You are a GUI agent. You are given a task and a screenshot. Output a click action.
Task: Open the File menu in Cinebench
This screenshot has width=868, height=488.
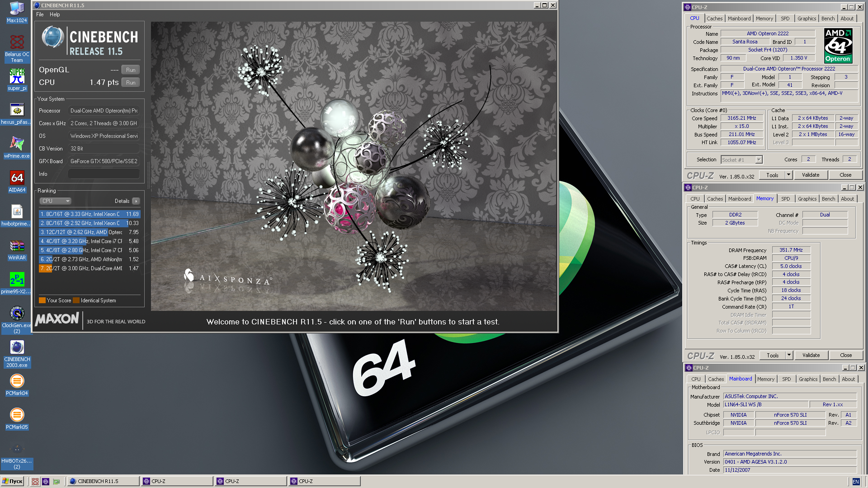tap(40, 14)
